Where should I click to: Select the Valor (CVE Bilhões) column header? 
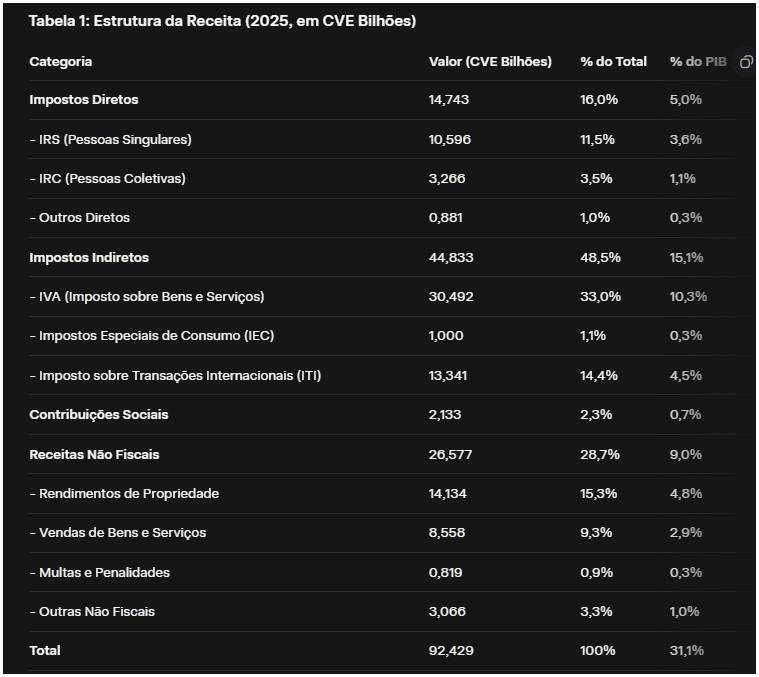click(490, 62)
